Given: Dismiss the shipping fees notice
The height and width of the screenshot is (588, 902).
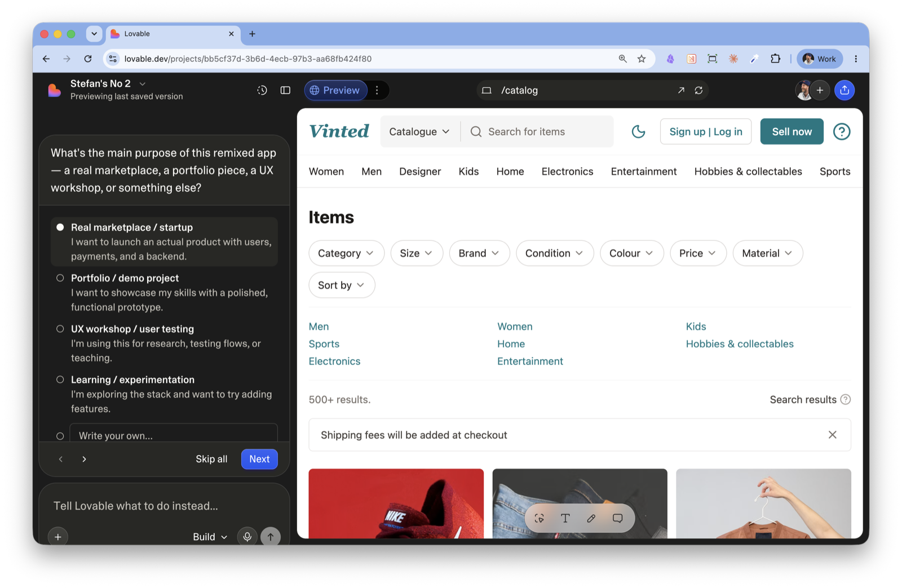Looking at the screenshot, I should pyautogui.click(x=832, y=435).
